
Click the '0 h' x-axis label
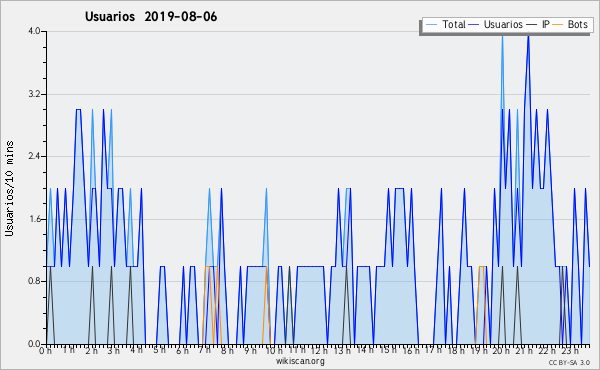click(45, 351)
